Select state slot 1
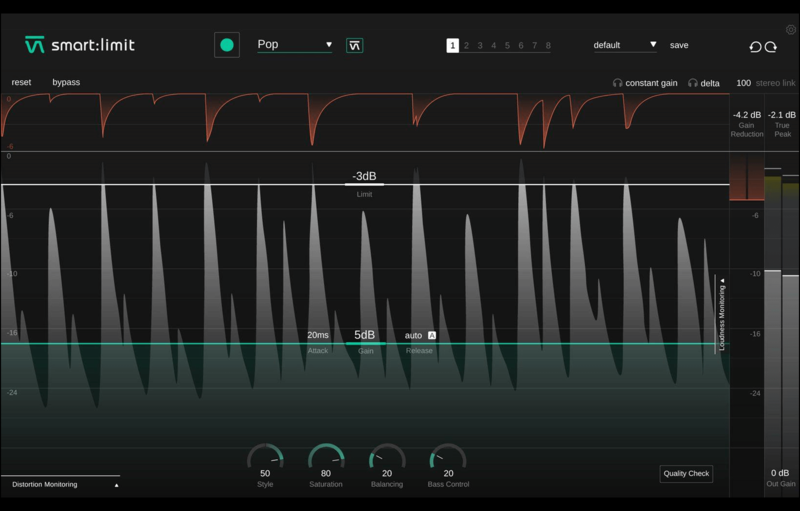 tap(452, 45)
